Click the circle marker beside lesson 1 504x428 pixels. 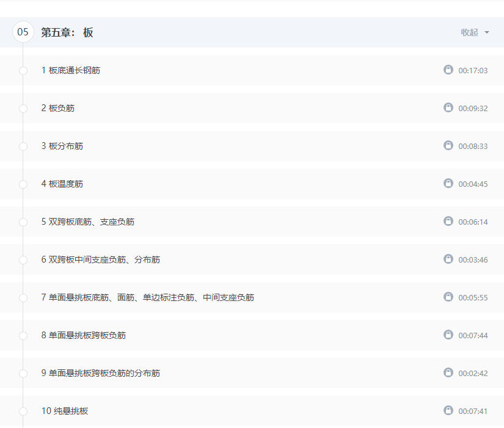pos(23,70)
